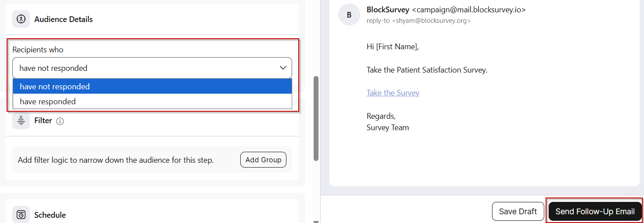Click the chevron arrow on recipients dropdown
Image resolution: width=644 pixels, height=223 pixels.
(x=283, y=68)
